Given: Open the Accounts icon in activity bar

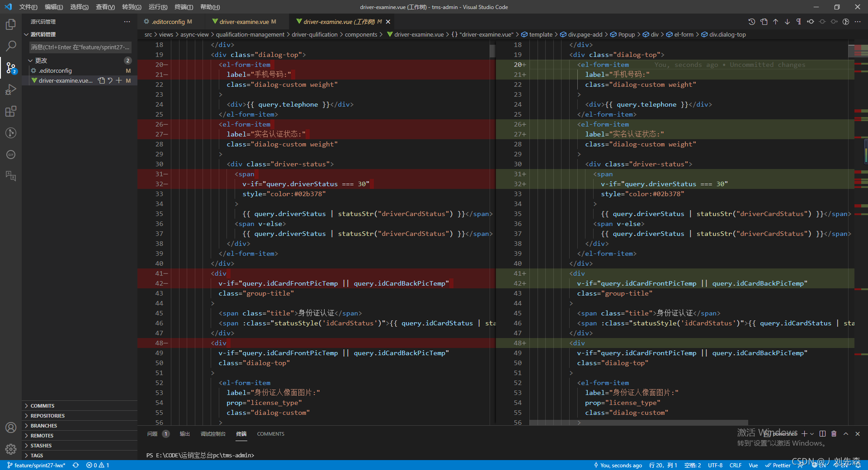Looking at the screenshot, I should tap(11, 428).
